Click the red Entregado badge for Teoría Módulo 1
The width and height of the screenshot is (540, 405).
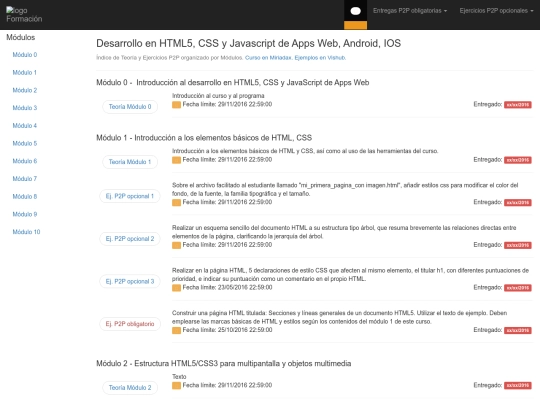click(518, 160)
